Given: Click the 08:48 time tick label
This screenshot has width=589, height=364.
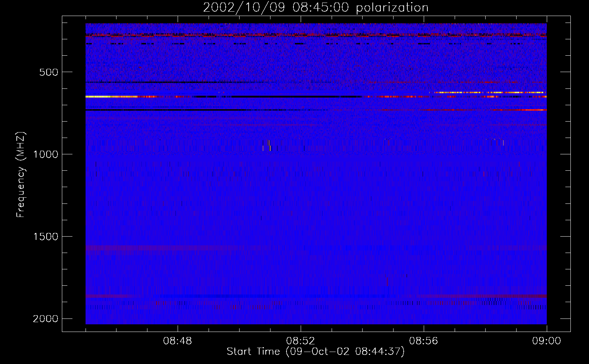Looking at the screenshot, I should point(178,341).
